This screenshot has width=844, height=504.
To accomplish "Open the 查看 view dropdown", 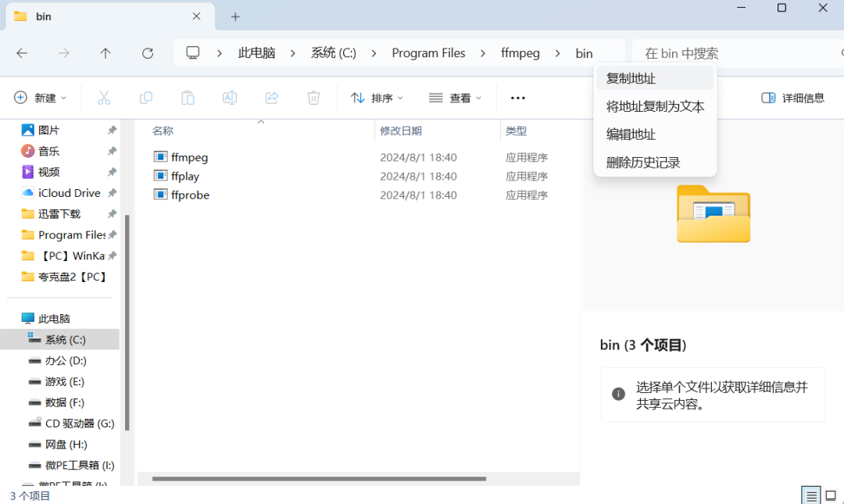I will pyautogui.click(x=455, y=98).
